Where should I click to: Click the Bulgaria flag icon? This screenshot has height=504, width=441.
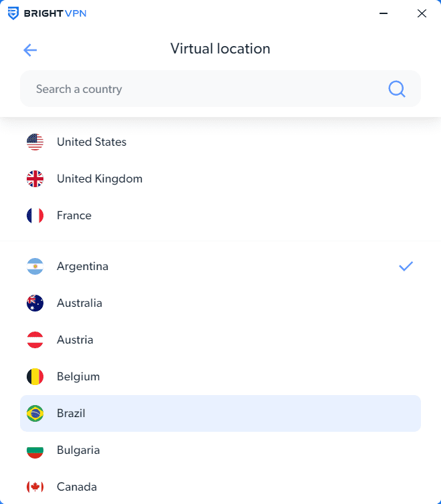[x=35, y=450]
